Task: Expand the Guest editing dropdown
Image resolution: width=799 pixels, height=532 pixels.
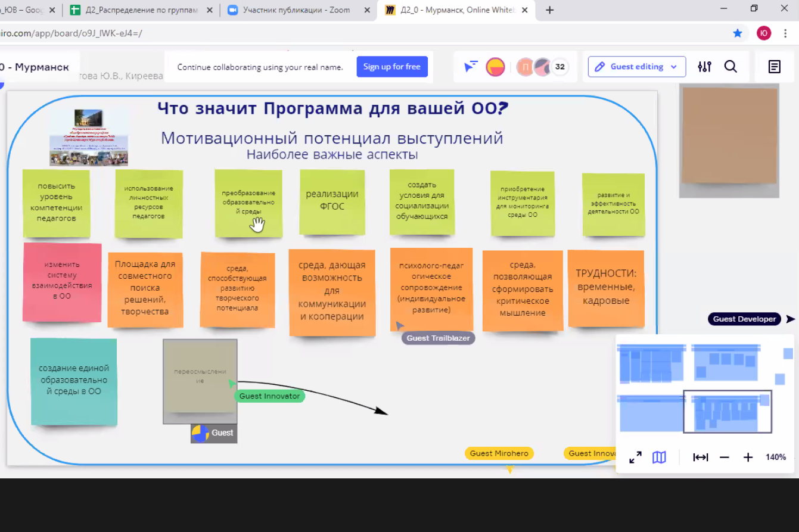Action: click(x=636, y=67)
